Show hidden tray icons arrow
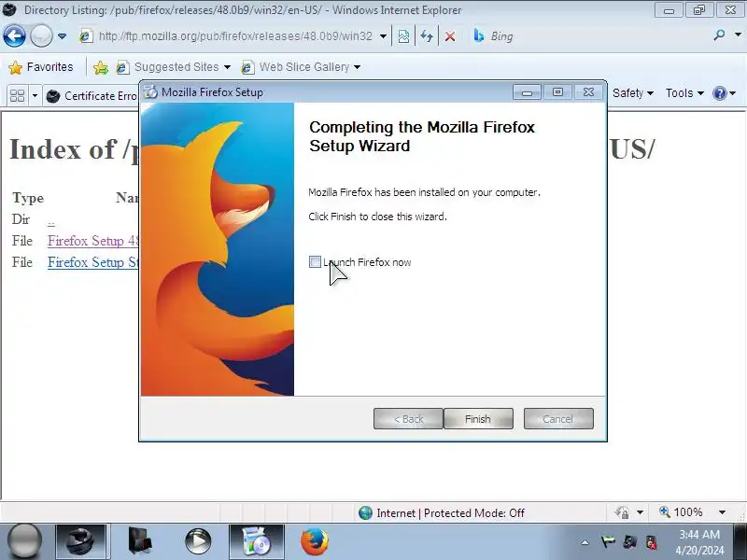 coord(585,542)
